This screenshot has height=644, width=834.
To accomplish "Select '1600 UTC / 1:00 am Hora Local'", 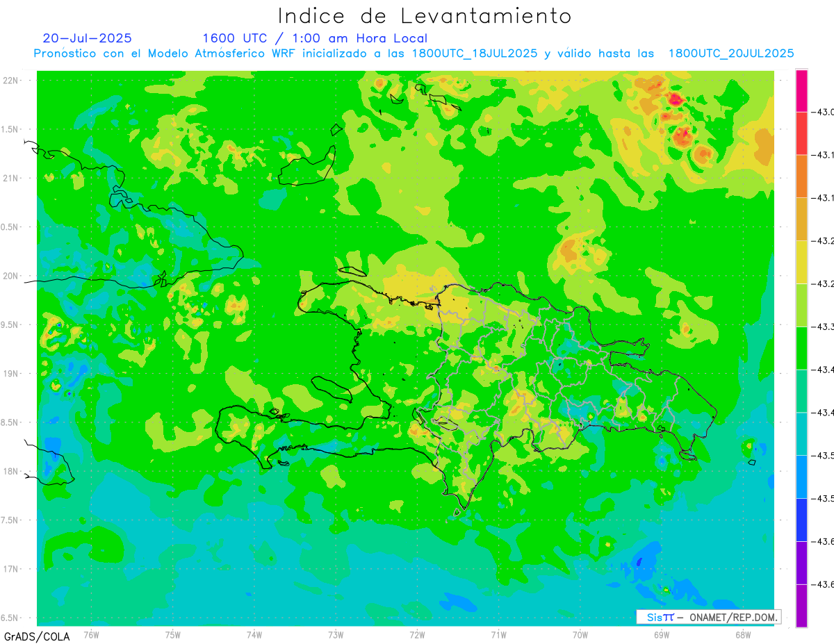I will pyautogui.click(x=315, y=38).
